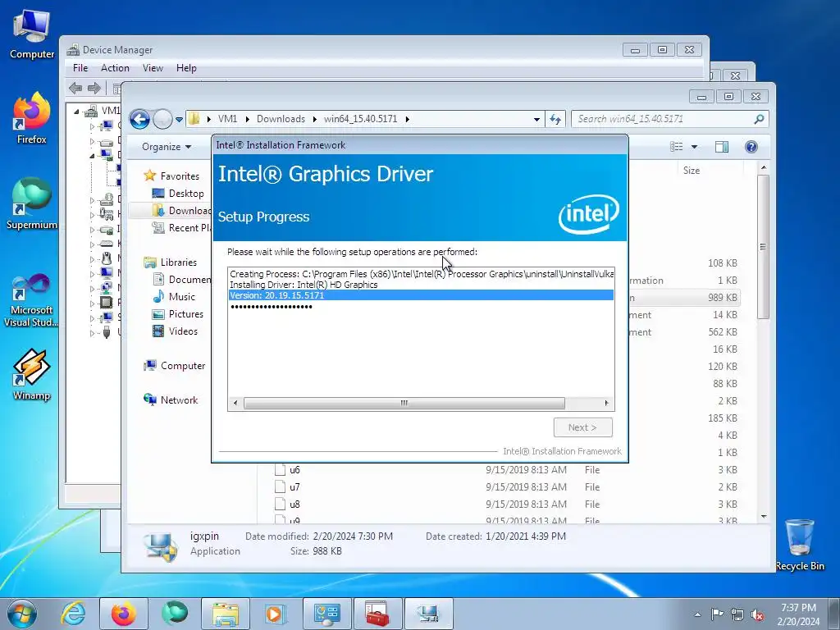Screen dimensions: 840x630
Task: Select Videos library in the sidebar
Action: coord(176,331)
